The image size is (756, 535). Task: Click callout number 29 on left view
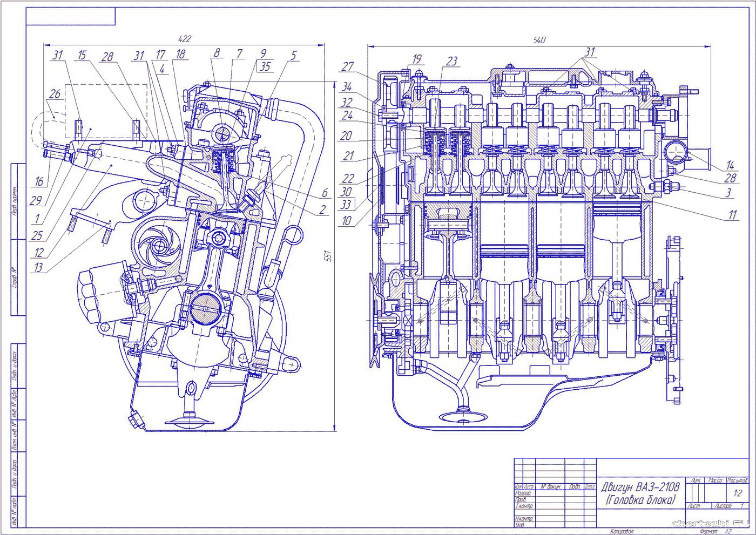pos(36,200)
